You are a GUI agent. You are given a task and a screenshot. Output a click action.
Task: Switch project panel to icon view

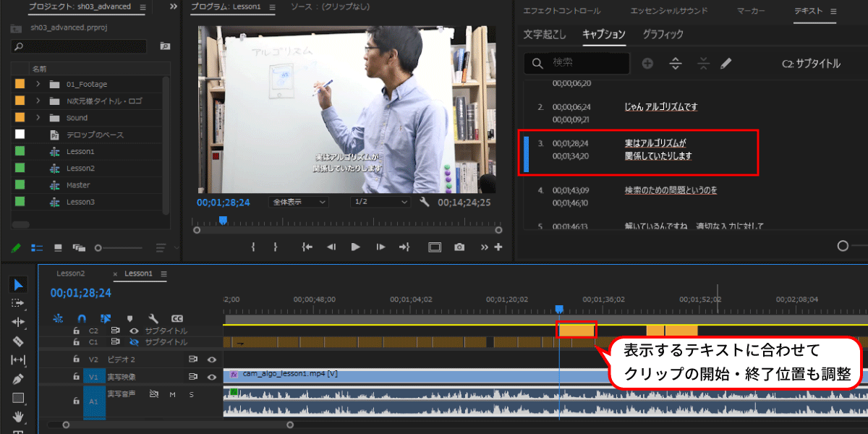click(x=58, y=248)
